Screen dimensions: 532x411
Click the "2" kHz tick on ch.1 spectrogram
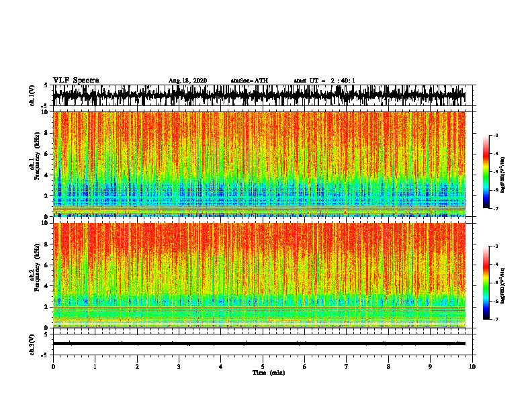point(46,195)
